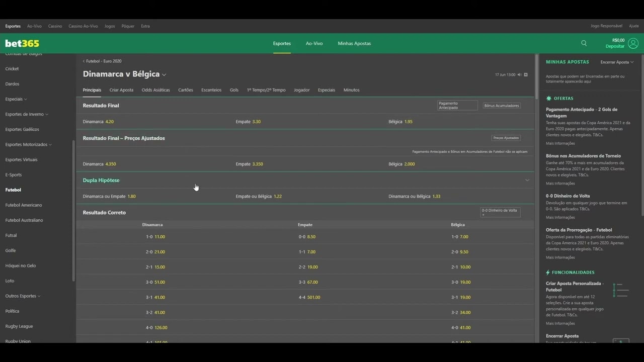Open Futebol Americano in sidebar
Image resolution: width=644 pixels, height=362 pixels.
tap(24, 205)
